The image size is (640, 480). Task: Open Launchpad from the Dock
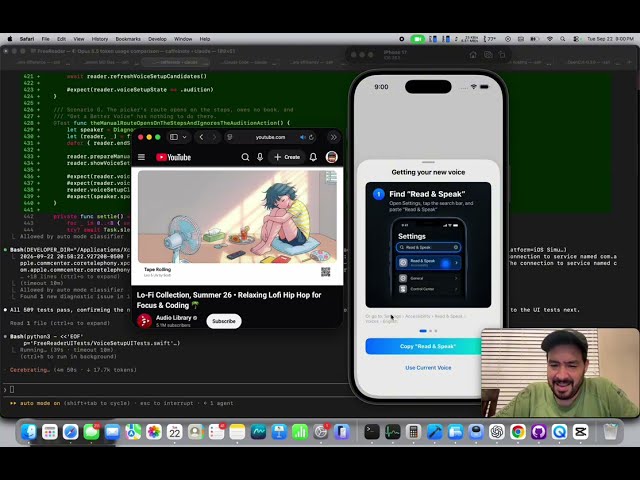(x=50, y=432)
